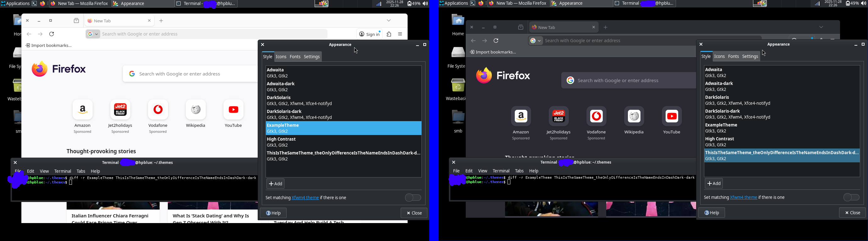Click Help button in left Appearance dialog
The height and width of the screenshot is (241, 868).
[273, 213]
